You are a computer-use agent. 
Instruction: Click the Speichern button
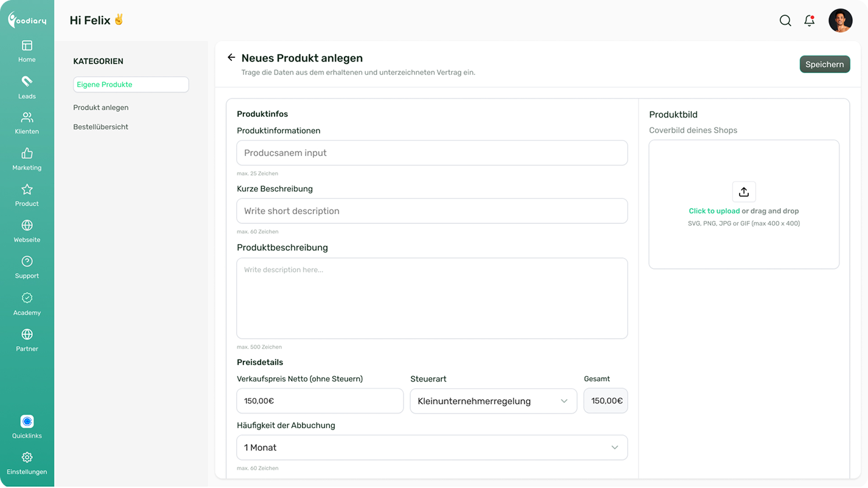[x=824, y=64]
